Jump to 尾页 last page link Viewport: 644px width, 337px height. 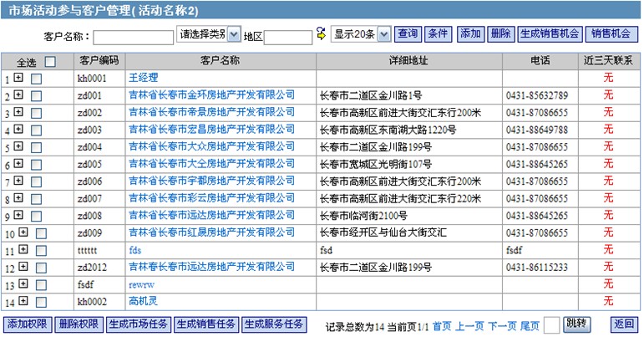point(530,325)
